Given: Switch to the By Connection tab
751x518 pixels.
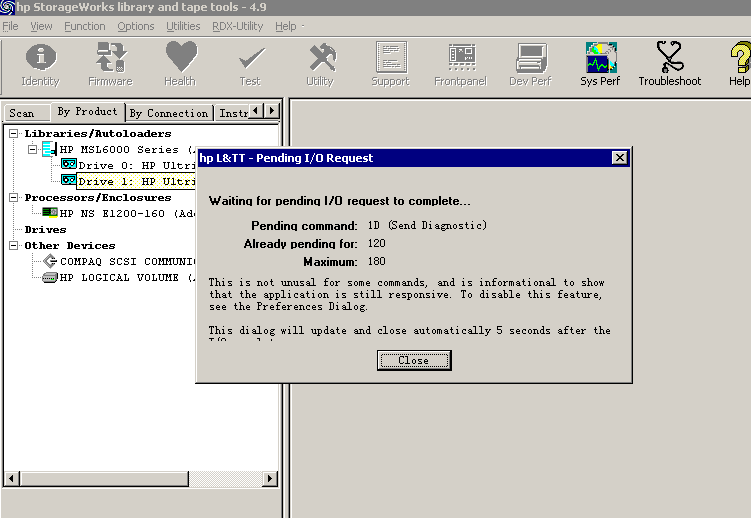Looking at the screenshot, I should [169, 113].
